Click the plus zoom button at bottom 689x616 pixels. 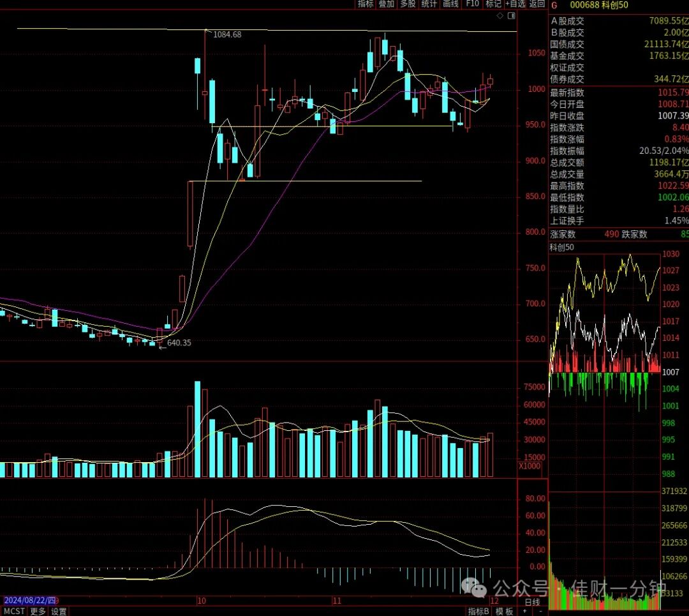(524, 611)
